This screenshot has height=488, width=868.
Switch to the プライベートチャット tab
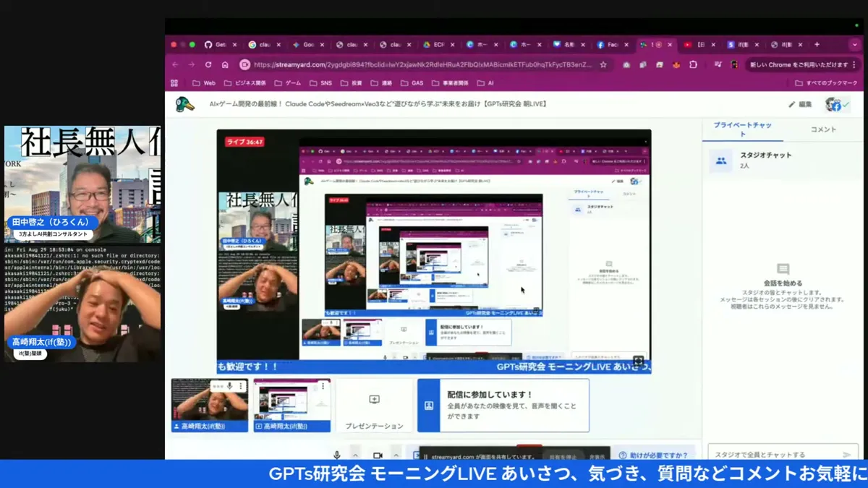click(x=742, y=129)
